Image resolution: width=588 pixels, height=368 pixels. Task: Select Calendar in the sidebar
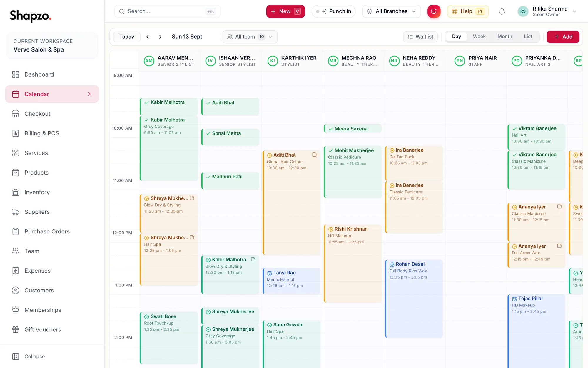click(52, 94)
